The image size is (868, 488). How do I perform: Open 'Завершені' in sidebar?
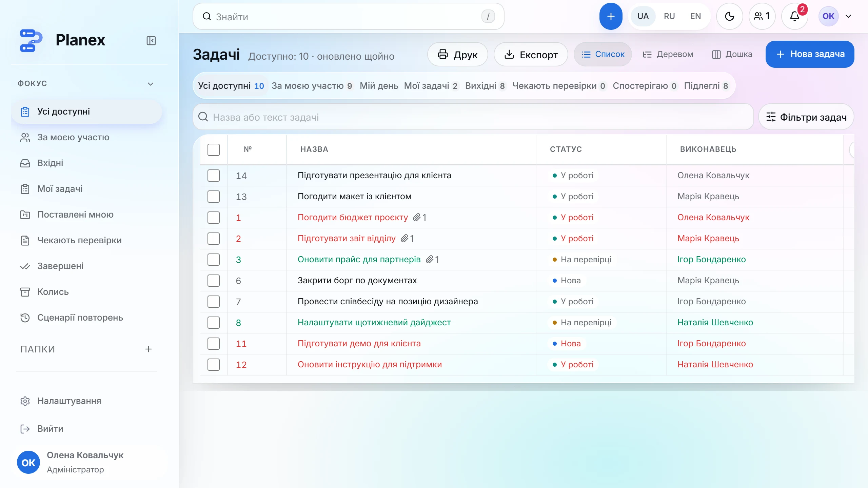[86, 266]
